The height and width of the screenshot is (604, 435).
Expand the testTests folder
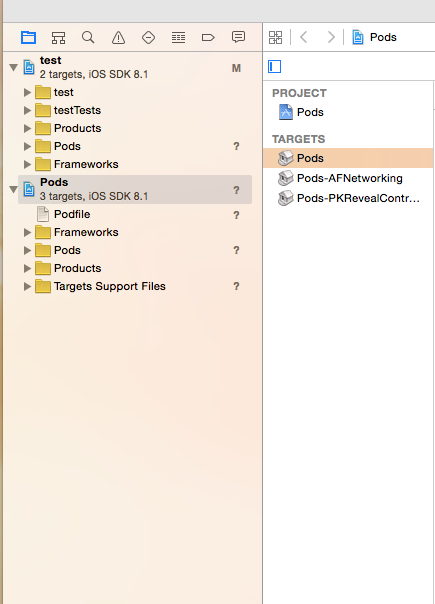[27, 111]
